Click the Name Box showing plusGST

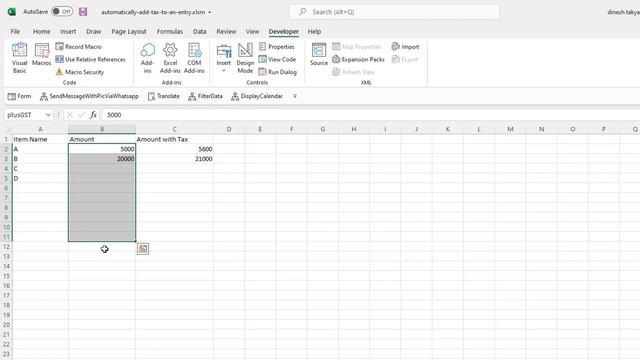point(25,115)
